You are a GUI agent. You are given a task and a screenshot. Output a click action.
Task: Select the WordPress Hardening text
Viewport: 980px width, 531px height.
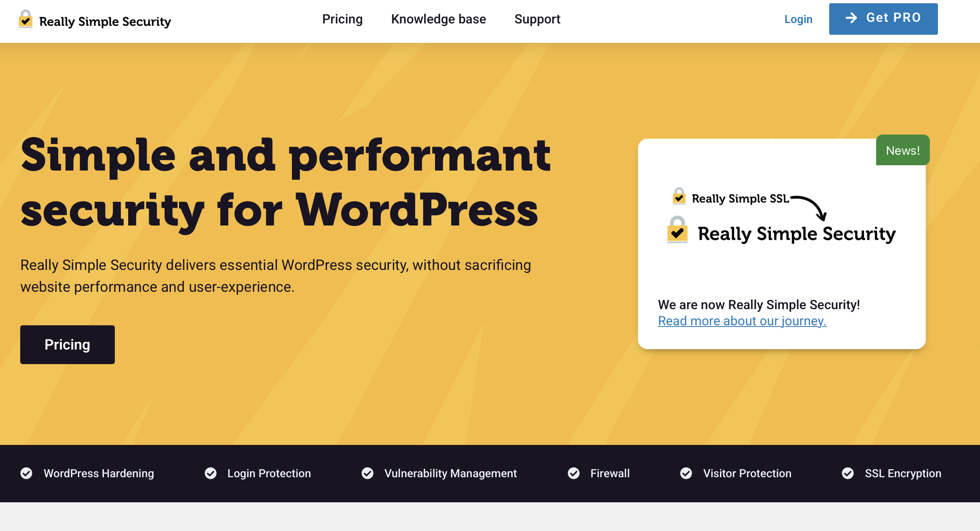click(99, 473)
